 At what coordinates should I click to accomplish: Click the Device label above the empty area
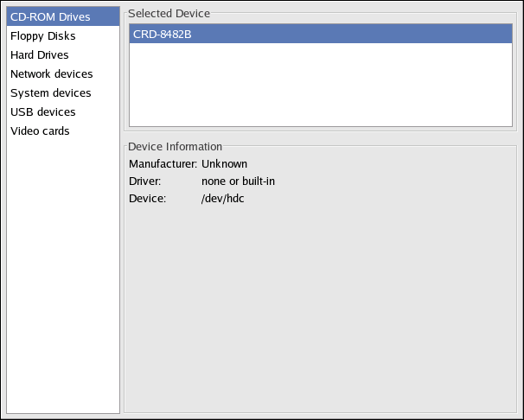[146, 199]
